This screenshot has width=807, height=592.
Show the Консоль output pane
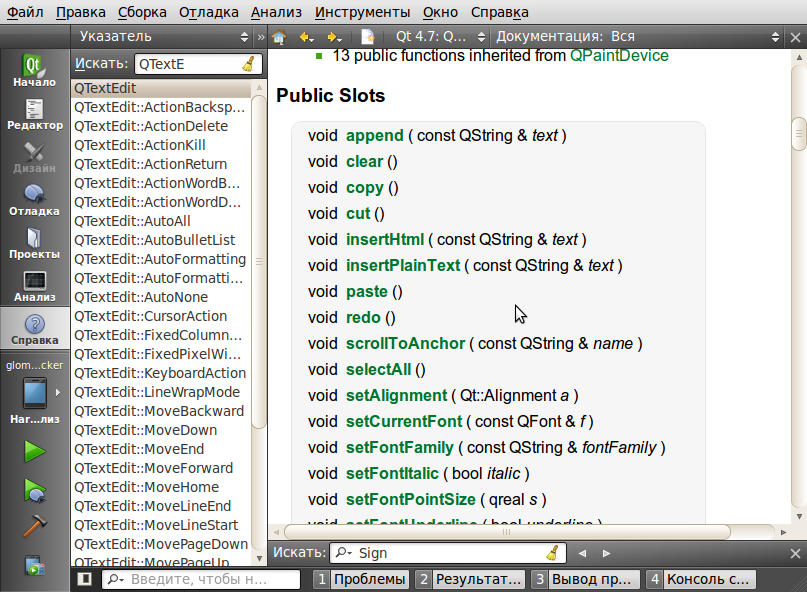pyautogui.click(x=710, y=578)
